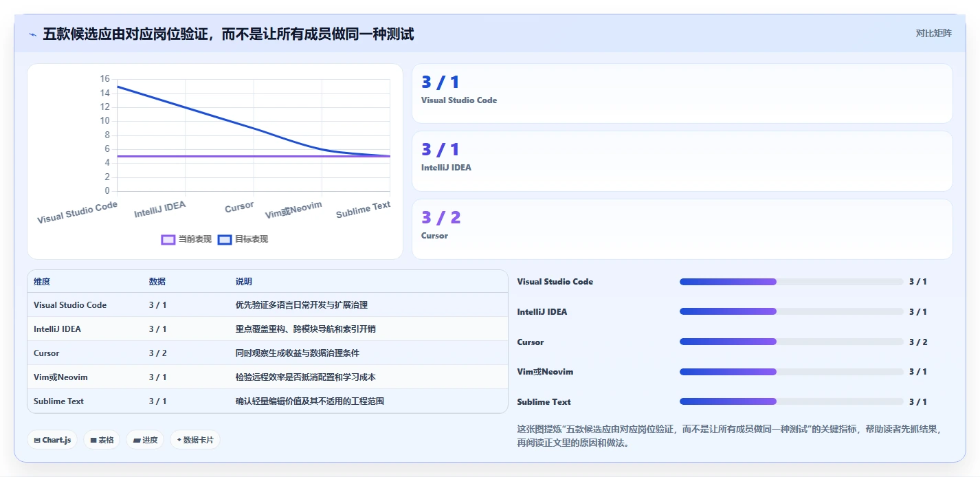Click the IntelliJ IDEA progress bar
This screenshot has width=980, height=477.
(x=791, y=311)
